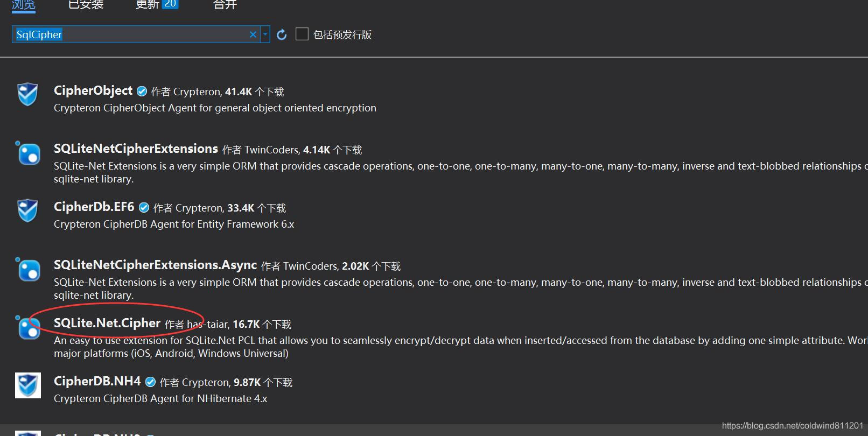This screenshot has height=436, width=868.
Task: Click '4.14K 个下载' download count
Action: click(332, 150)
